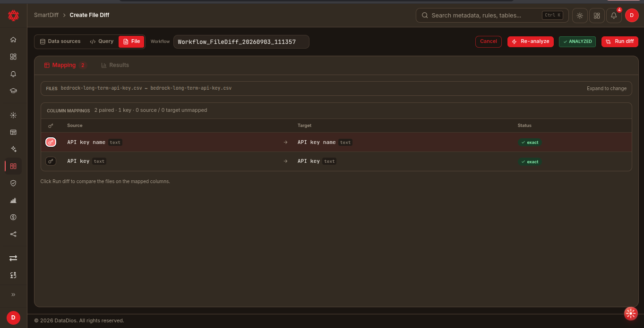The width and height of the screenshot is (644, 328).
Task: Expand the sidebar with double chevron
Action: 13,294
